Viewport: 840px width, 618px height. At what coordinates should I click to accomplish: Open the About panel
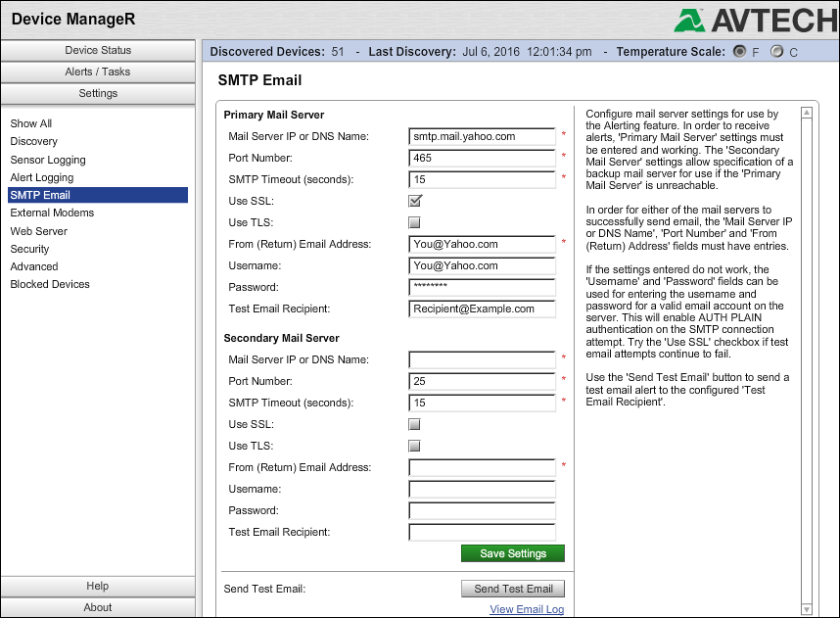click(98, 607)
